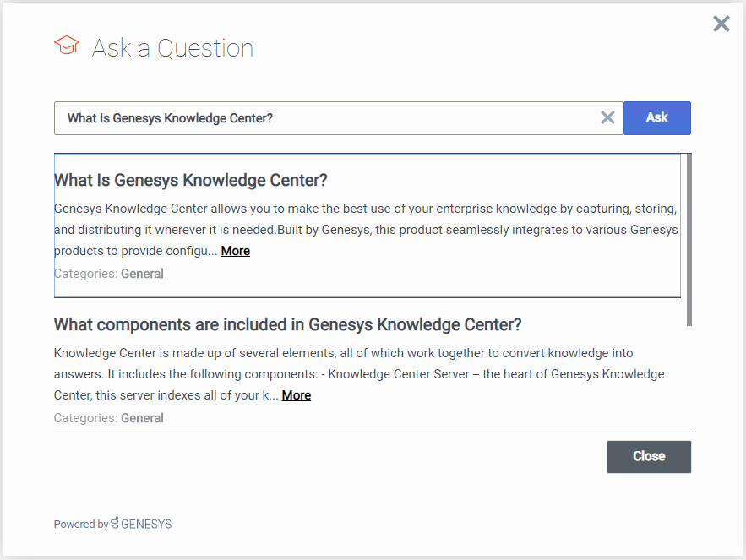
Task: Click the 'Categories:' label in second result
Action: click(86, 418)
